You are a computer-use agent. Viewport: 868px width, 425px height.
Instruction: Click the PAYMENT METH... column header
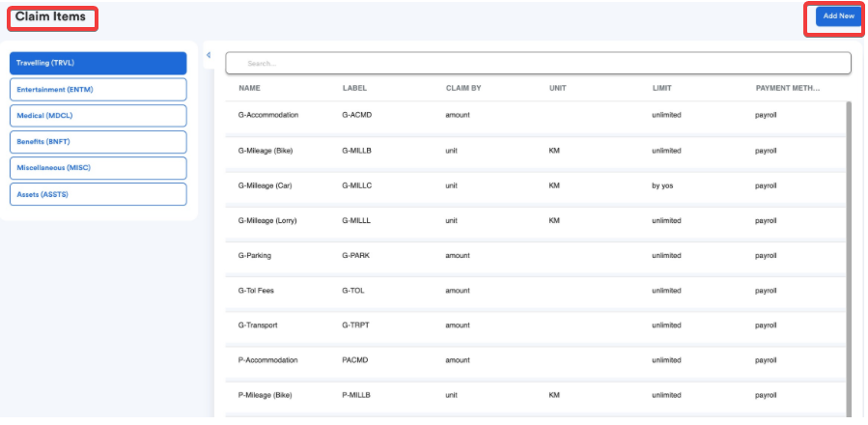[x=788, y=88]
